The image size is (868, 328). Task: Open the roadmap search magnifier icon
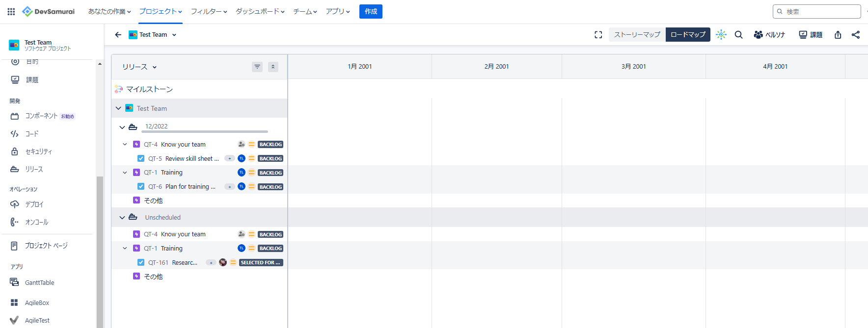click(x=738, y=35)
